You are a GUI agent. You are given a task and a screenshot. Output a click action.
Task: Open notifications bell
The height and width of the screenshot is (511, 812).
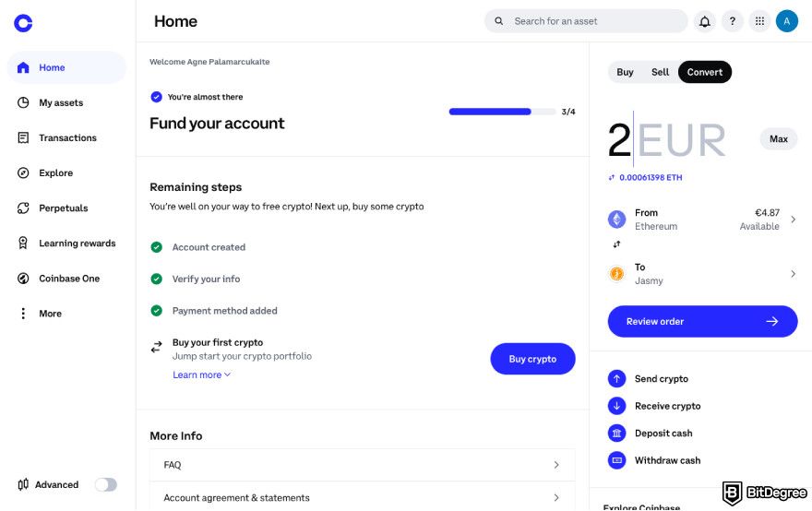[x=705, y=21]
